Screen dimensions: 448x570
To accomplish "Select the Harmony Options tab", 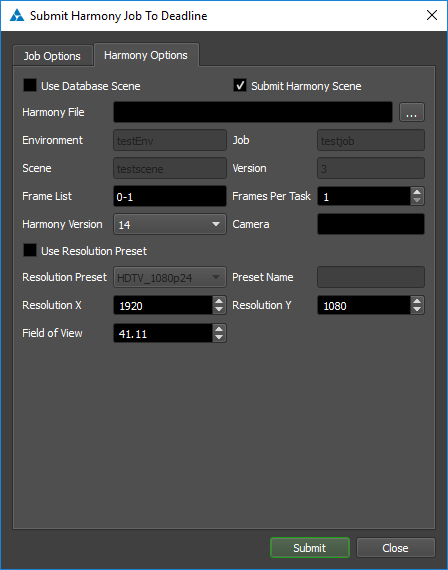I will tap(146, 55).
